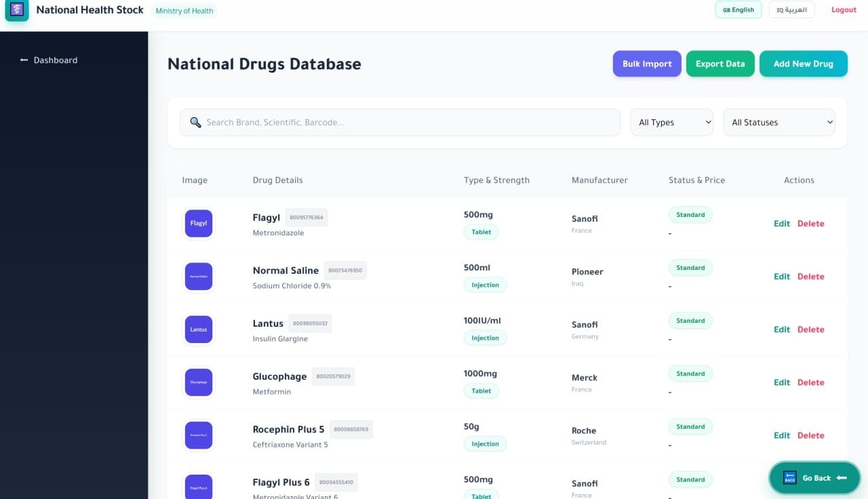Edit the Flagyl 500mg entry
This screenshot has height=499, width=868.
tap(782, 224)
